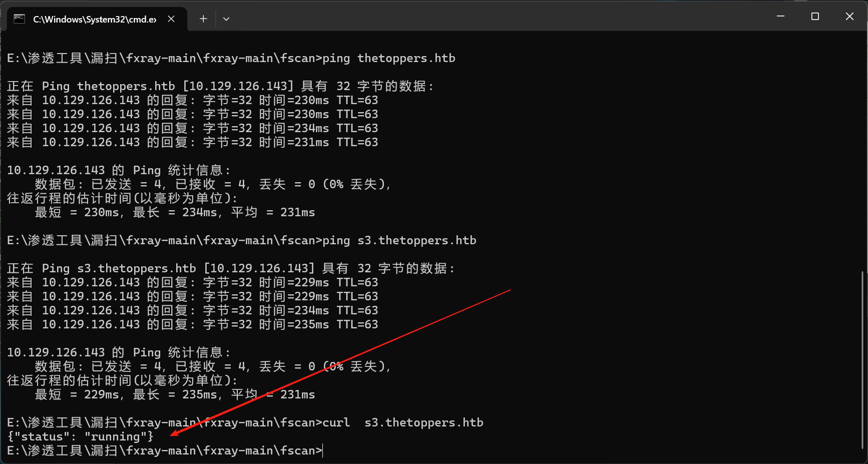The height and width of the screenshot is (464, 868).
Task: Select the C:\Windows\System32\cmd.exe tab
Action: click(94, 19)
